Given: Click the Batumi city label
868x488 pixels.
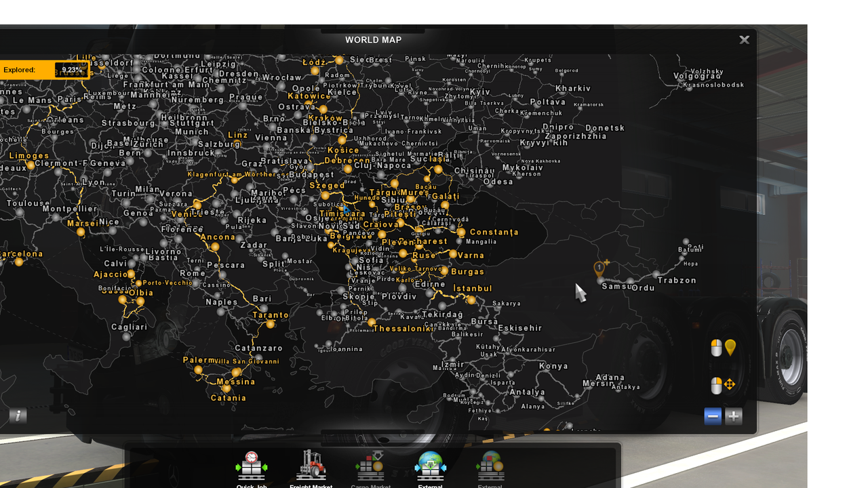Looking at the screenshot, I should click(690, 250).
